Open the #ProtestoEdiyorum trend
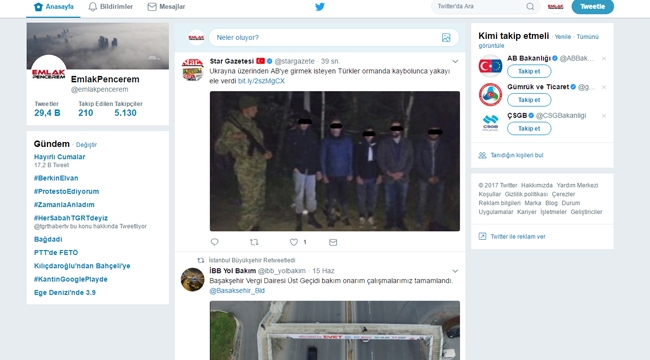Viewport: 650px width, 360px height. (x=66, y=191)
